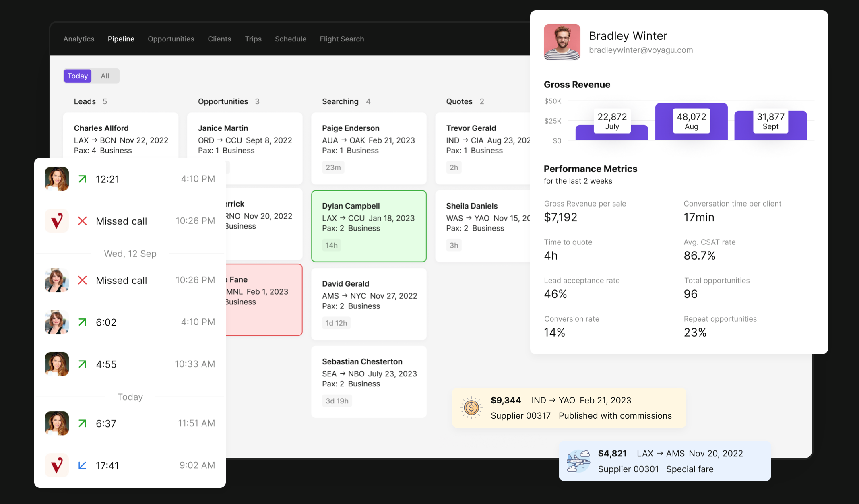Screen dimensions: 859x504
Task: Open the Paige Enderson trip card
Action: tap(369, 148)
